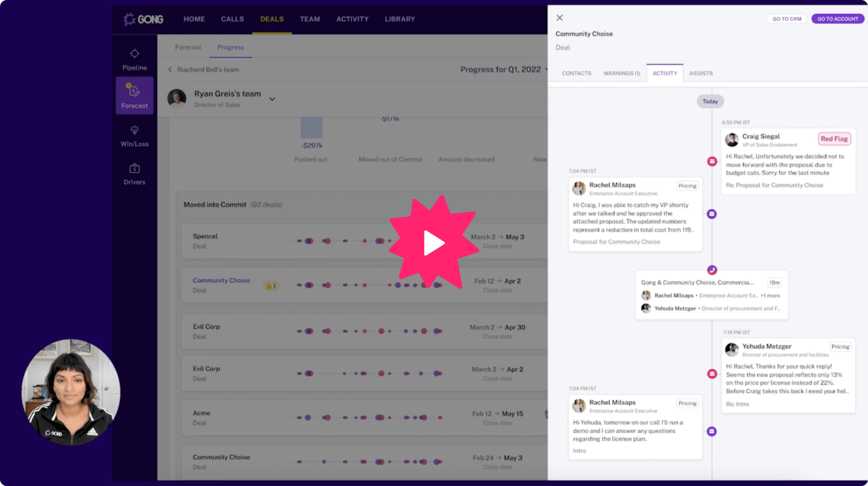Open the Community Choise deal link (Feb 12)

(x=221, y=281)
